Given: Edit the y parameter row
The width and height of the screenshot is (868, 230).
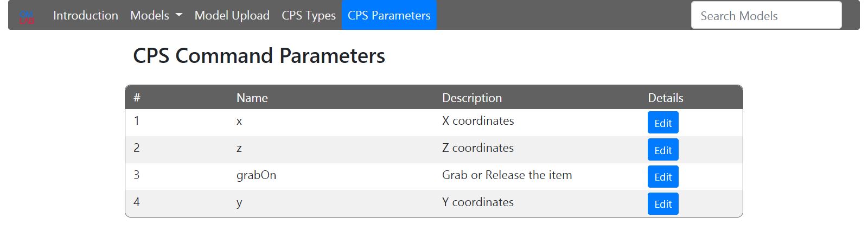Looking at the screenshot, I should tap(663, 204).
